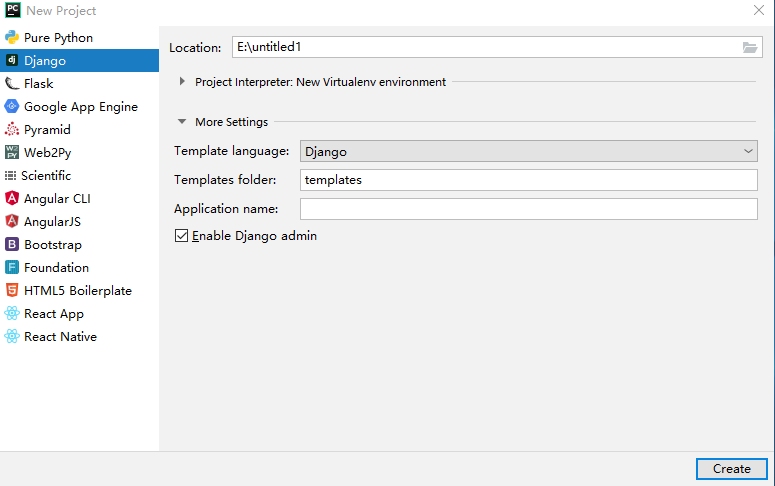Select the Web2Py icon
Viewport: 775px width, 486px height.
12,152
